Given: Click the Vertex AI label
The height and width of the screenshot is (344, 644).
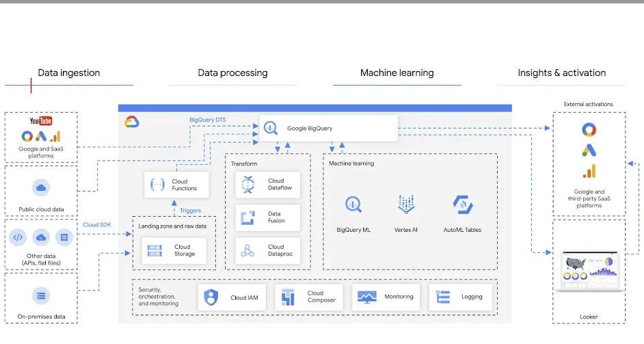Looking at the screenshot, I should [x=406, y=230].
